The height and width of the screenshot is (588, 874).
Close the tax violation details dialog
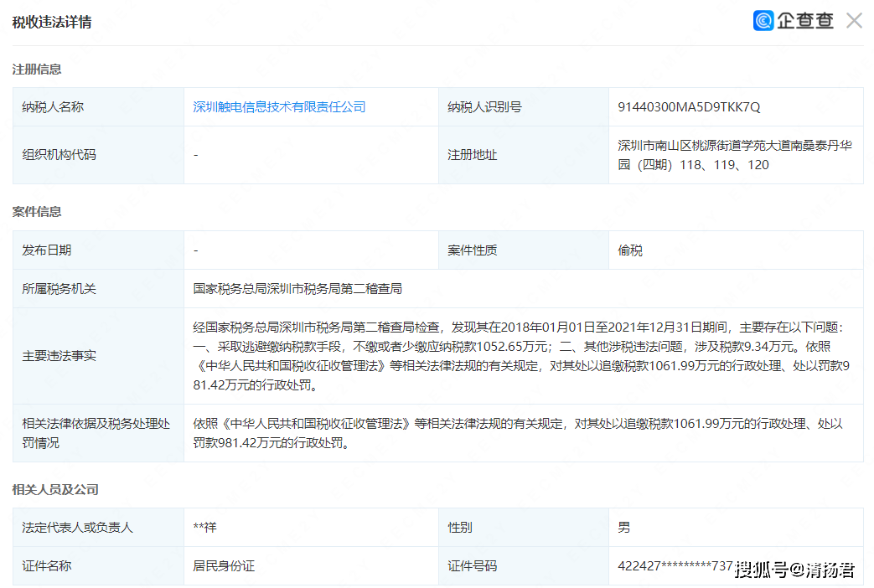[854, 21]
